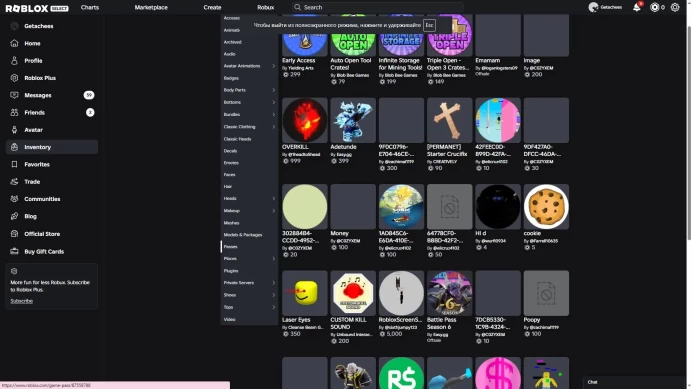Expand the Classic Clothing submenu arrow
The image size is (692, 389).
pos(274,127)
